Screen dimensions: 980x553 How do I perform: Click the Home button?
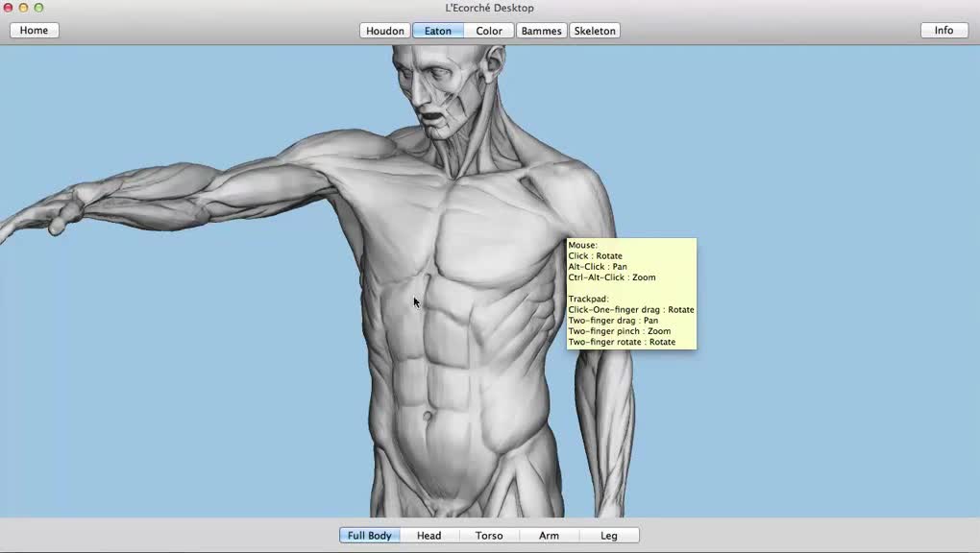(34, 30)
